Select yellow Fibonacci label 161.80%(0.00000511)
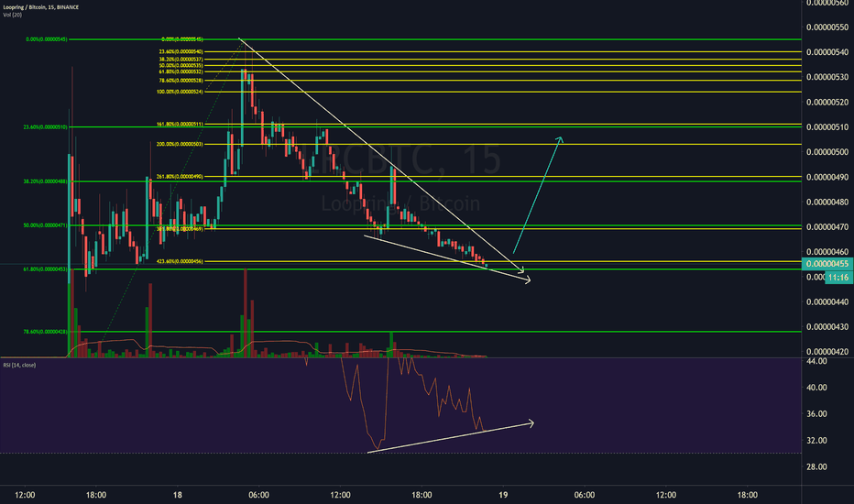This screenshot has height=504, width=854. point(181,125)
